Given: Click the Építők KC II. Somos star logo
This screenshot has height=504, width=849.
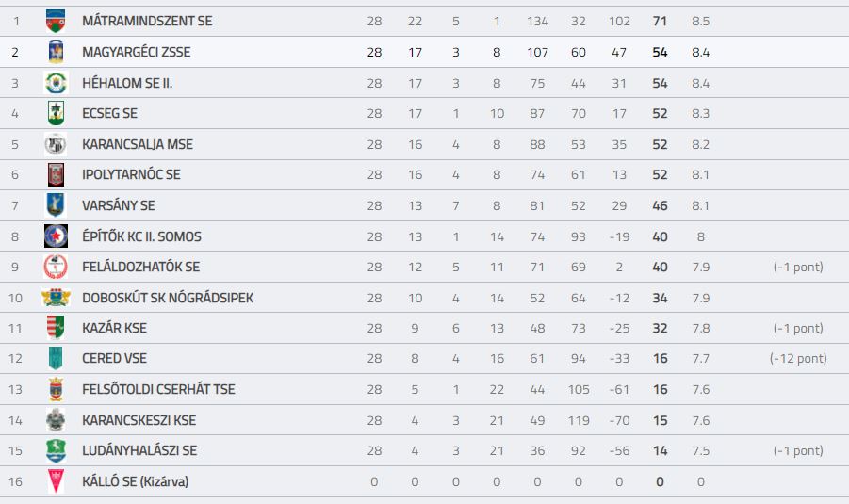Looking at the screenshot, I should [x=56, y=236].
